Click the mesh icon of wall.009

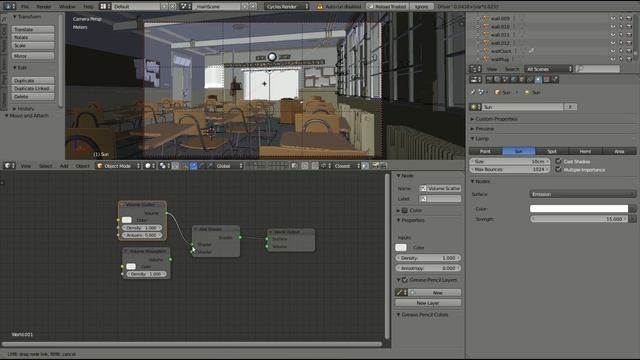(x=486, y=18)
